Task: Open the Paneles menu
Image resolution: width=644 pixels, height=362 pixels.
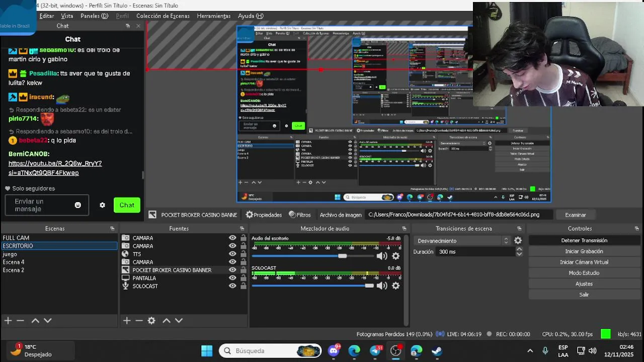Action: pos(94,16)
